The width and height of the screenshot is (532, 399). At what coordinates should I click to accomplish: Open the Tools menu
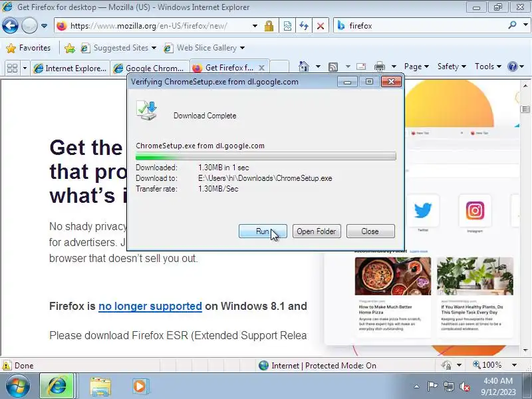point(488,66)
